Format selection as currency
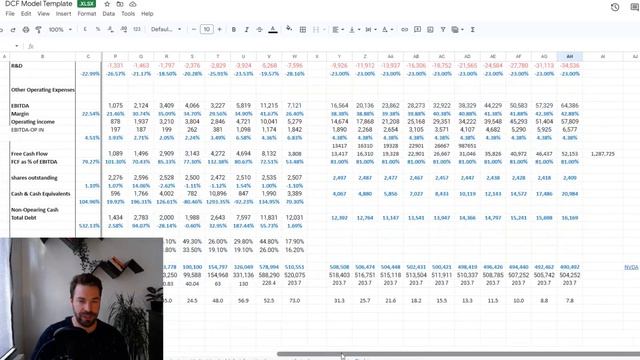 (85, 29)
